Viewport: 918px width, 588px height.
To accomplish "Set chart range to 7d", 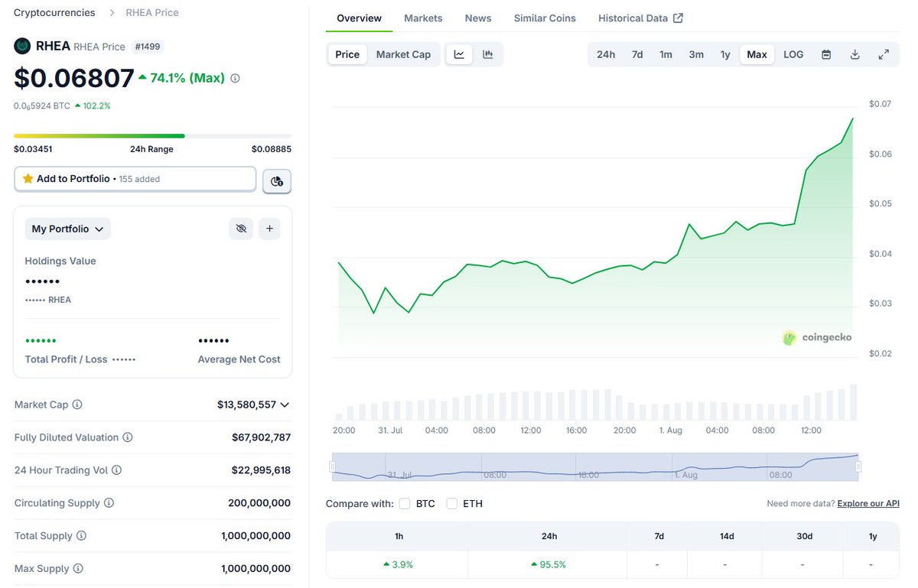I will [x=637, y=54].
